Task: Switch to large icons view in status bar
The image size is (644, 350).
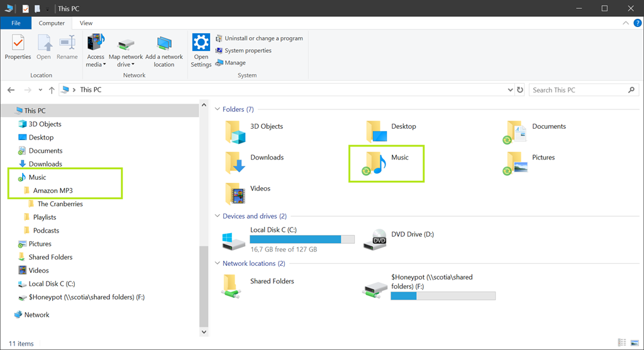Action: click(634, 343)
